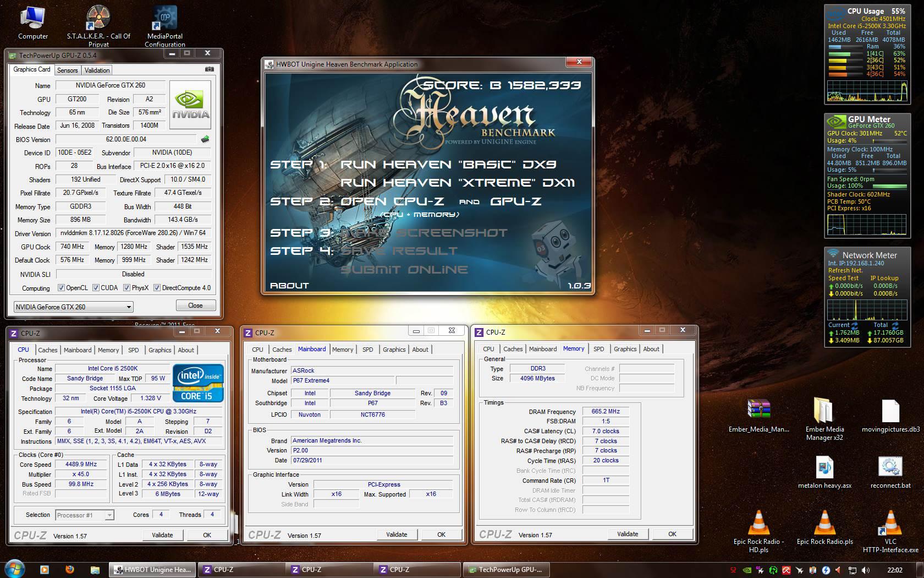Viewport: 924px width, 578px height.
Task: Toggle the DirectCompute 4.0 checkbox
Action: click(x=157, y=288)
